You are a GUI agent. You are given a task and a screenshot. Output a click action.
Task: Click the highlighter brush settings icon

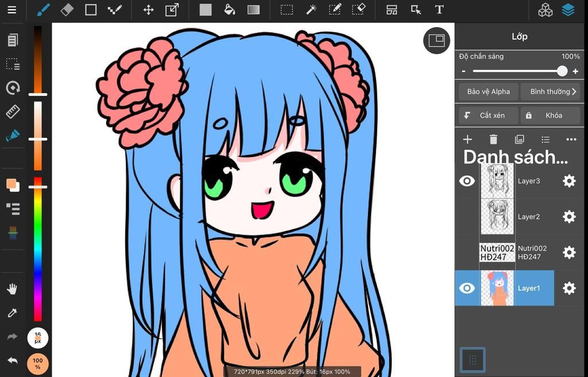coord(13,135)
